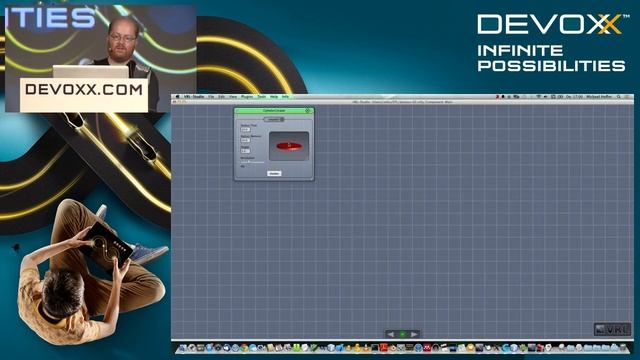
Task: Open the File menu
Action: tap(211, 97)
